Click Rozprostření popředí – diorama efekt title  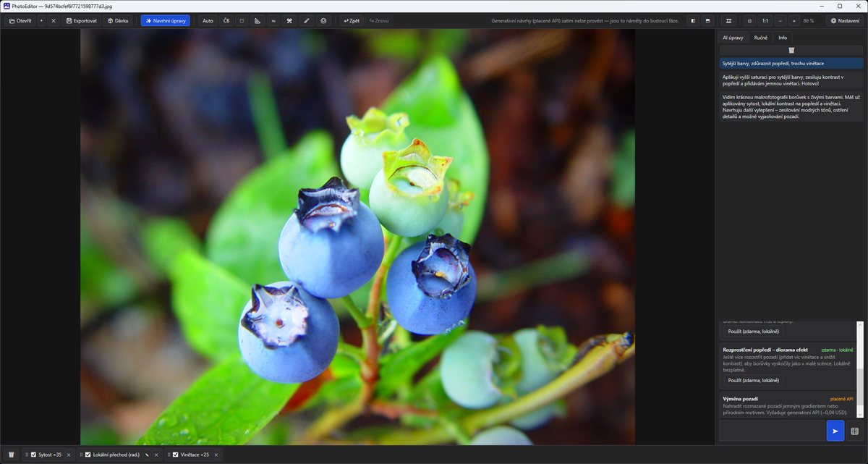[765, 350]
